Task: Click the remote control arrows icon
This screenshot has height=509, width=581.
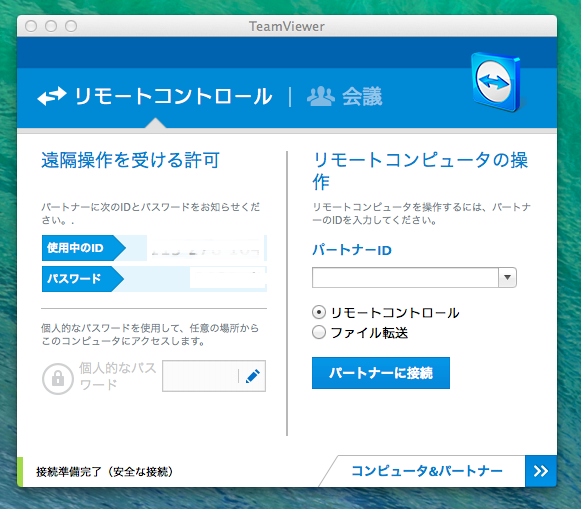Action: (52, 96)
